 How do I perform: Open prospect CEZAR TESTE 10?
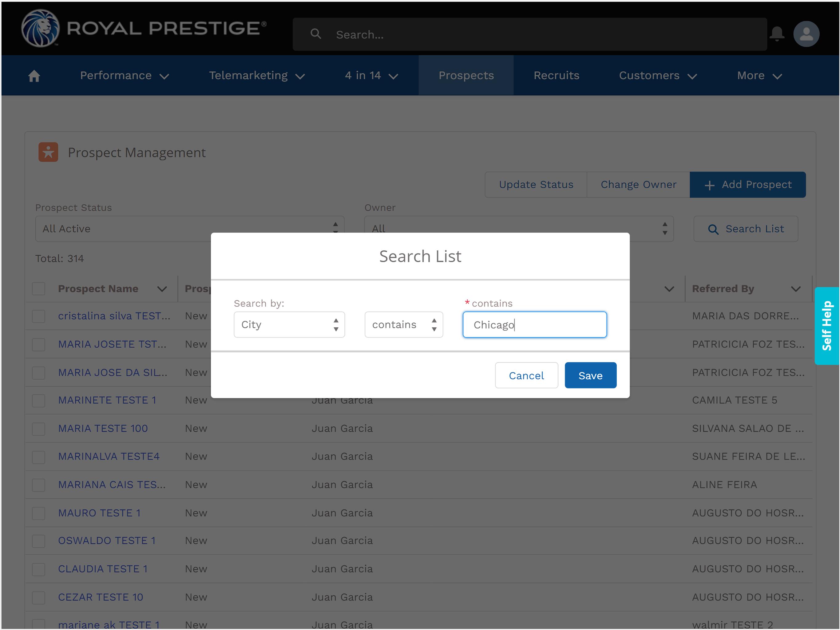[101, 597]
